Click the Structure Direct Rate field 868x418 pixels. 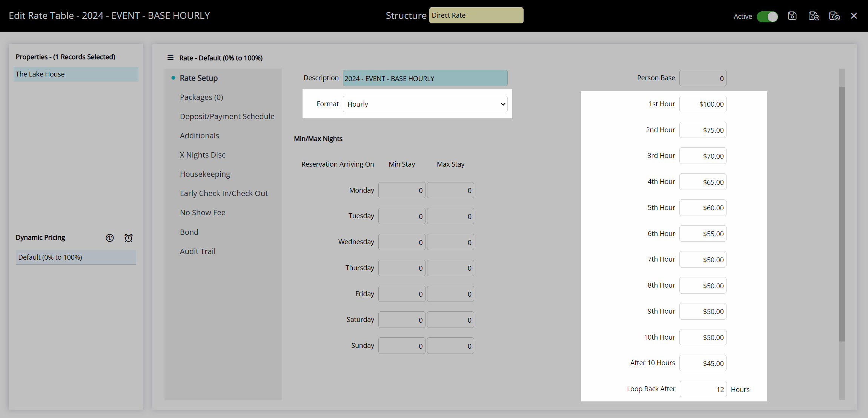pyautogui.click(x=476, y=15)
